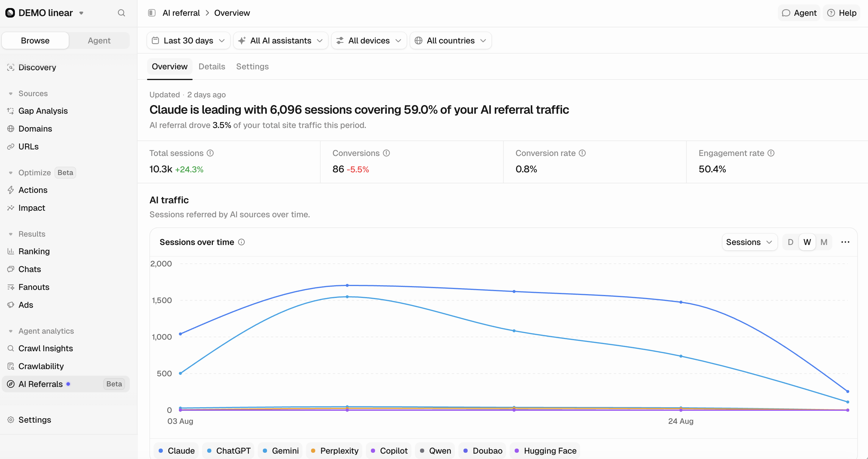Open Ranking in the sidebar
Screen dimensions: 868x459
pyautogui.click(x=66, y=252)
